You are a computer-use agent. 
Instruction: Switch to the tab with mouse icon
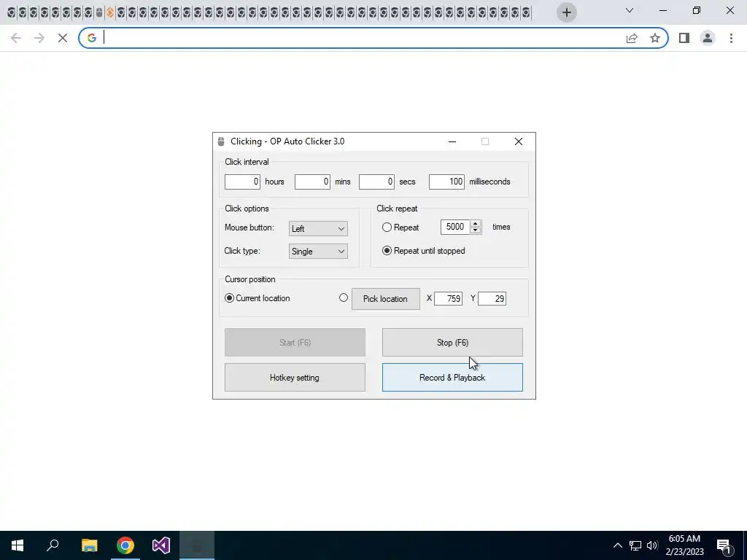[99, 12]
